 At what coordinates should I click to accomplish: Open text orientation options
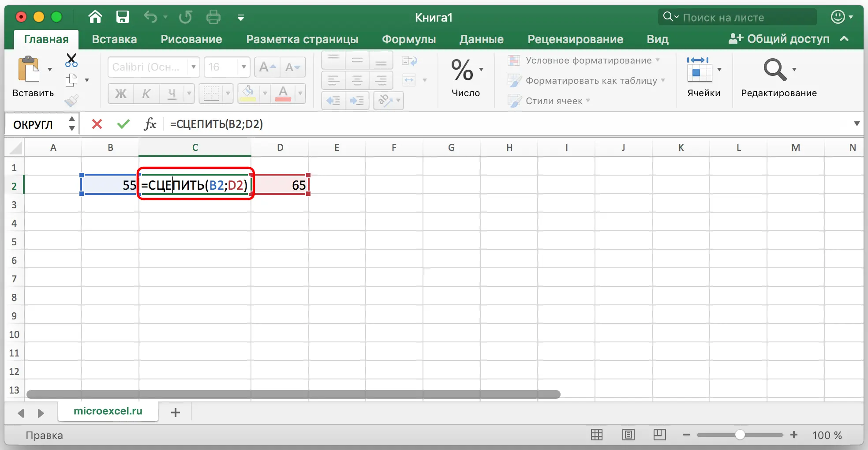[x=388, y=101]
